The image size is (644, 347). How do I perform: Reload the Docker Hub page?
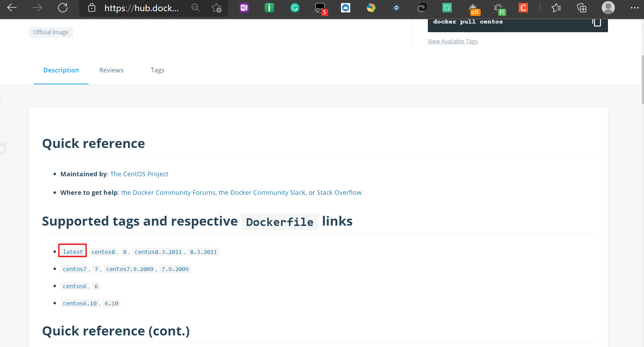(63, 8)
